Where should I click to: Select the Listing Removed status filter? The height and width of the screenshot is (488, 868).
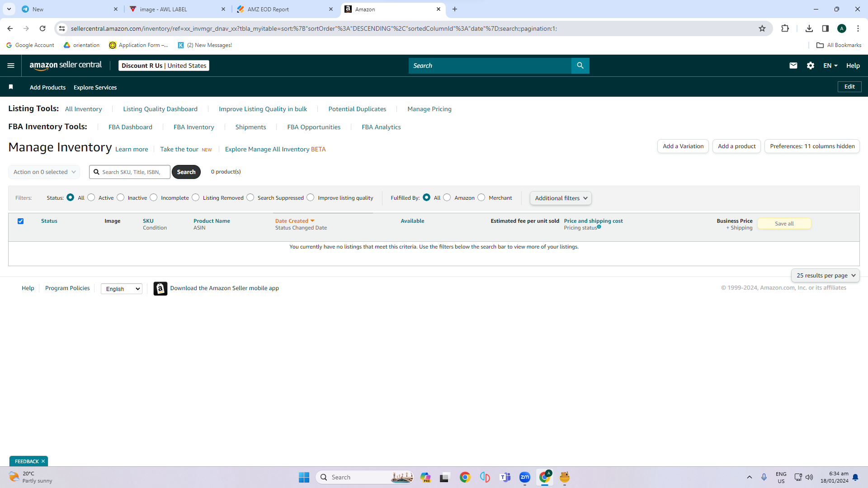(x=196, y=197)
